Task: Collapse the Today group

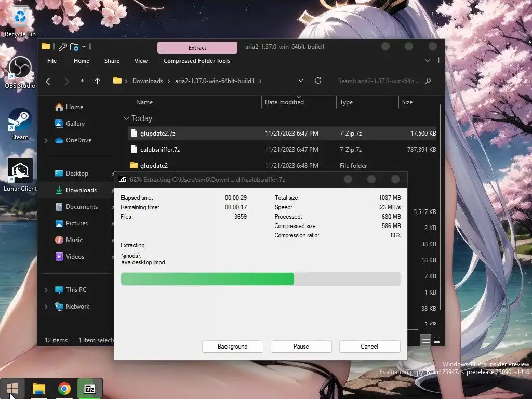Action: point(126,118)
